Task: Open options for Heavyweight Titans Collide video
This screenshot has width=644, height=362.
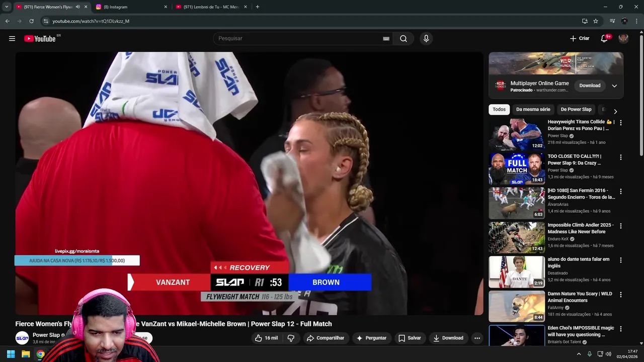Action: coord(620,123)
